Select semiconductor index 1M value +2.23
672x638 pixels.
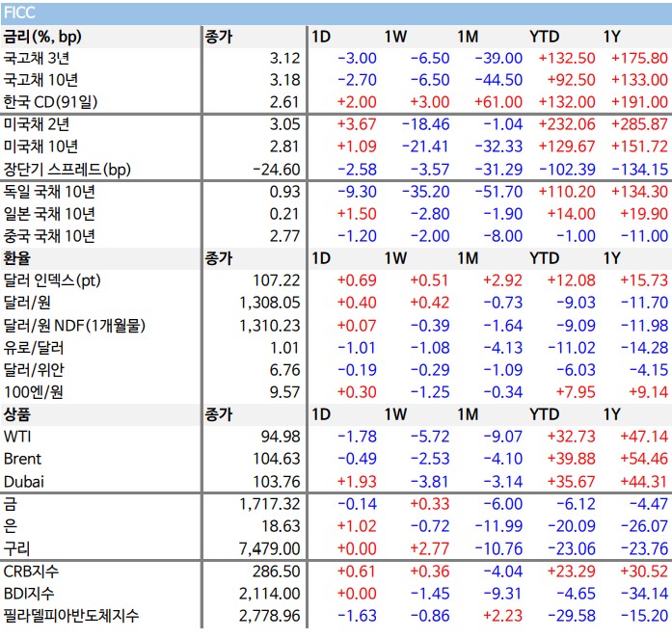pos(502,616)
